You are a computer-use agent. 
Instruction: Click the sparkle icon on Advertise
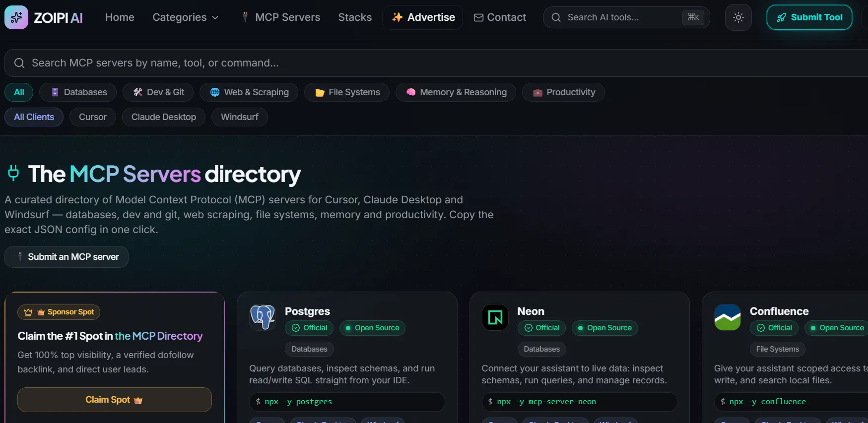[397, 17]
